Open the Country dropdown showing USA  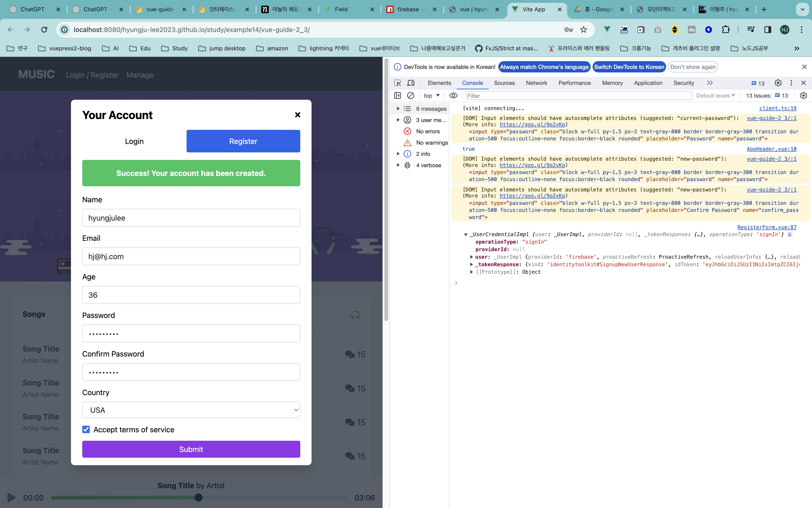coord(191,410)
